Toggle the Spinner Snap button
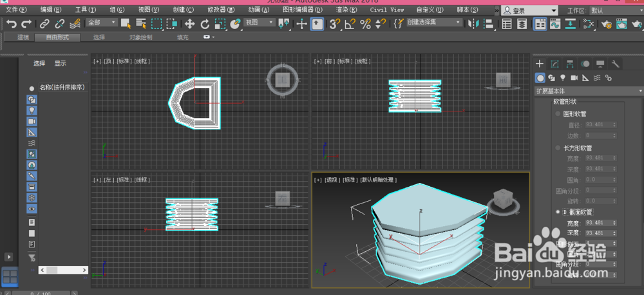Viewport: 644px width, 295px height. [381, 24]
